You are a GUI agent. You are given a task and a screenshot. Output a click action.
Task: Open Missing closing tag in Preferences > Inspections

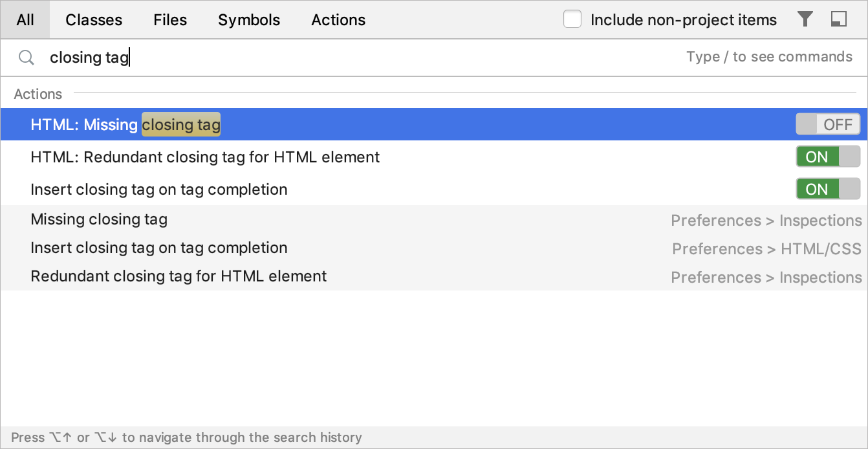99,219
